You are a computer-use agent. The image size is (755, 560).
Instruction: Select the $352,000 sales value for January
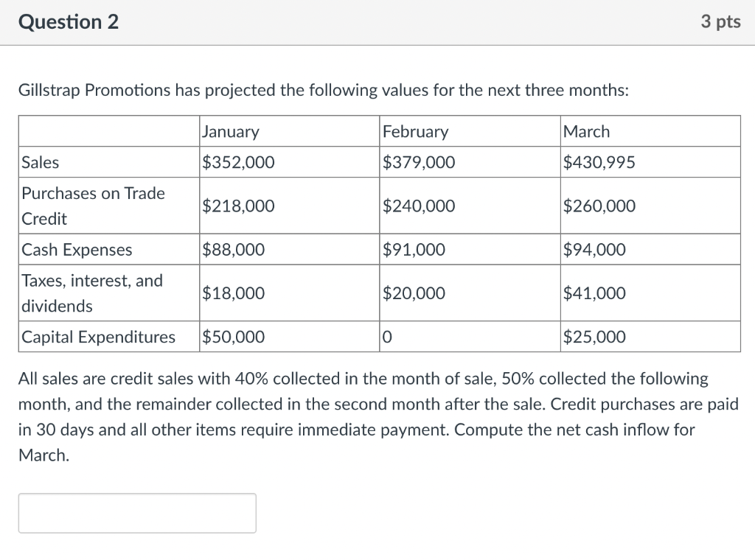237,162
